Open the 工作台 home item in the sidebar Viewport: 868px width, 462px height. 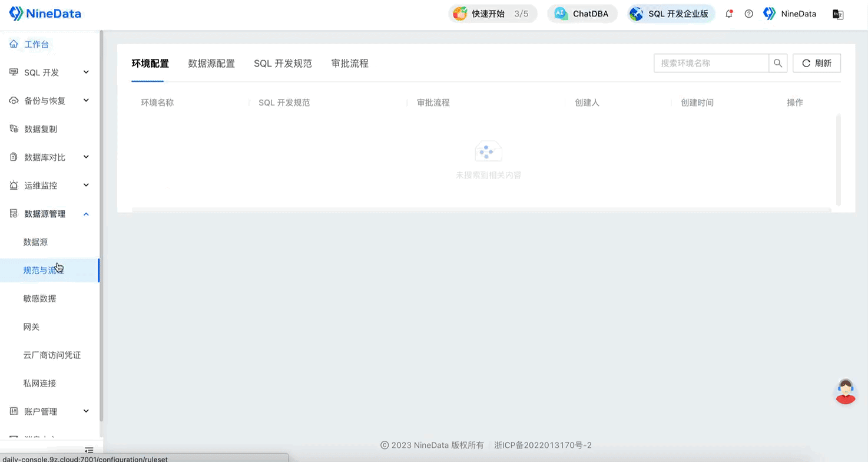[x=37, y=44]
